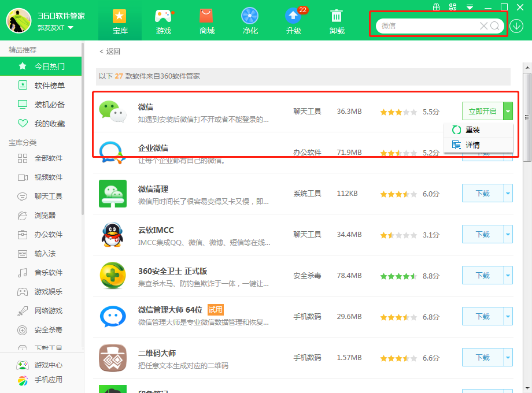Open 手机应用 at sidebar bottom
Viewport: 532px width, 393px height.
click(40, 380)
